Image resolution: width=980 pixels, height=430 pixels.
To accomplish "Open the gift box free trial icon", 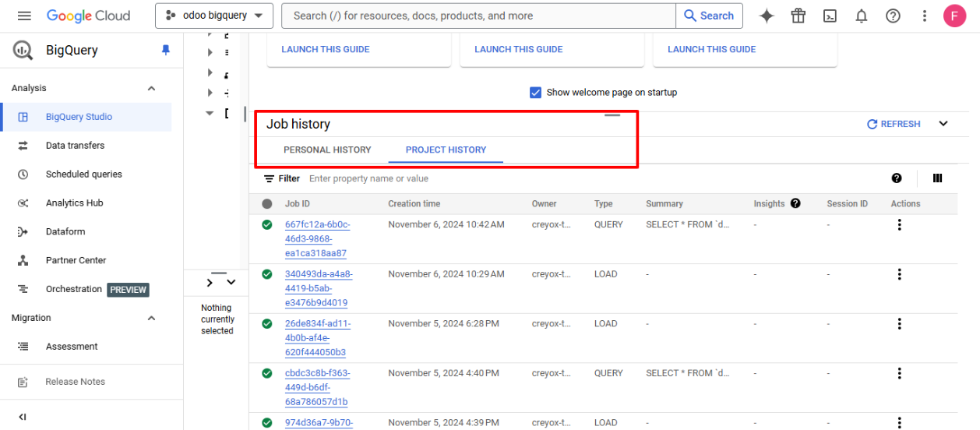I will tap(798, 16).
